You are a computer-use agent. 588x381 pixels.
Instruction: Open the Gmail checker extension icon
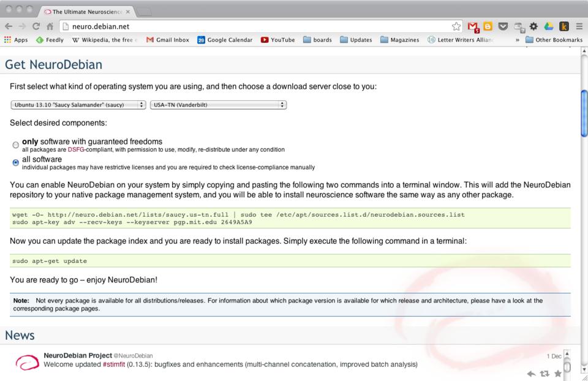coord(473,26)
